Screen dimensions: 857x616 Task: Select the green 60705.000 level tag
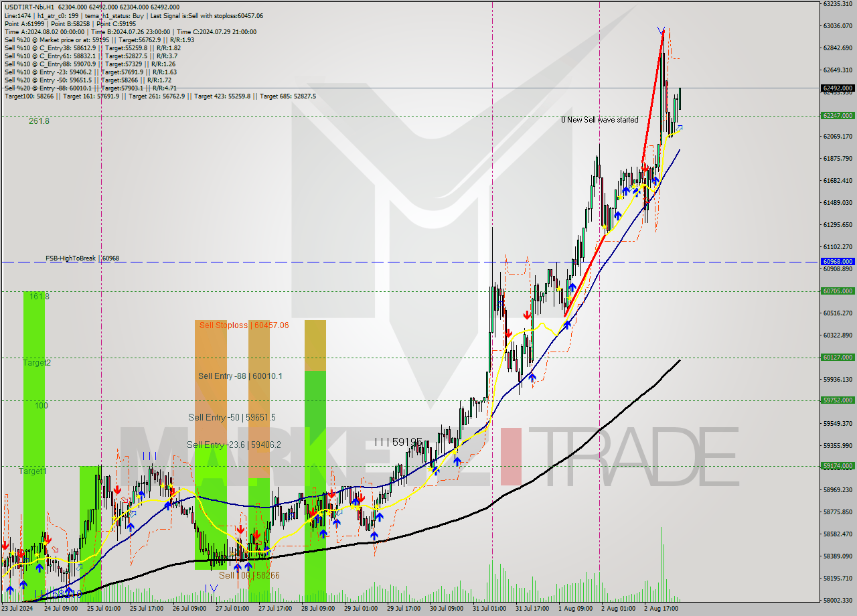tap(838, 291)
